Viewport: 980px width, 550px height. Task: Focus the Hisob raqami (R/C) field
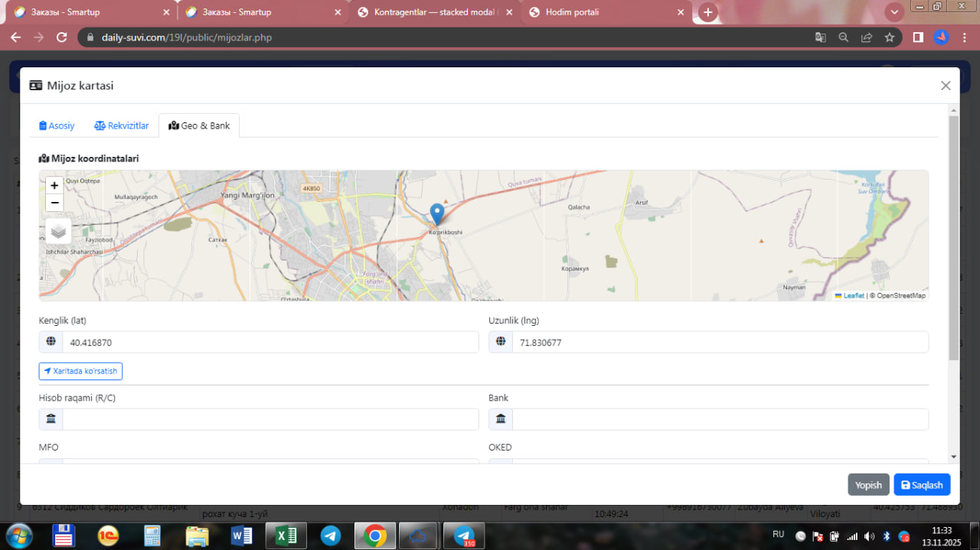269,419
